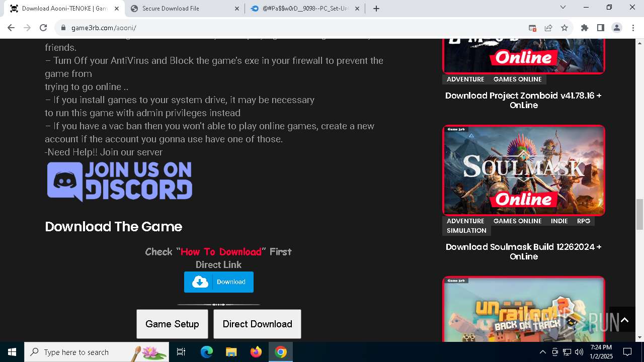The height and width of the screenshot is (362, 644).
Task: Open Task View on taskbar
Action: click(x=181, y=352)
